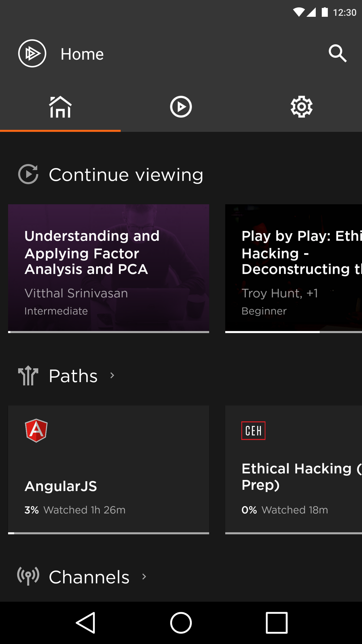The width and height of the screenshot is (362, 644).
Task: Expand the Channels section chevron
Action: 144,576
